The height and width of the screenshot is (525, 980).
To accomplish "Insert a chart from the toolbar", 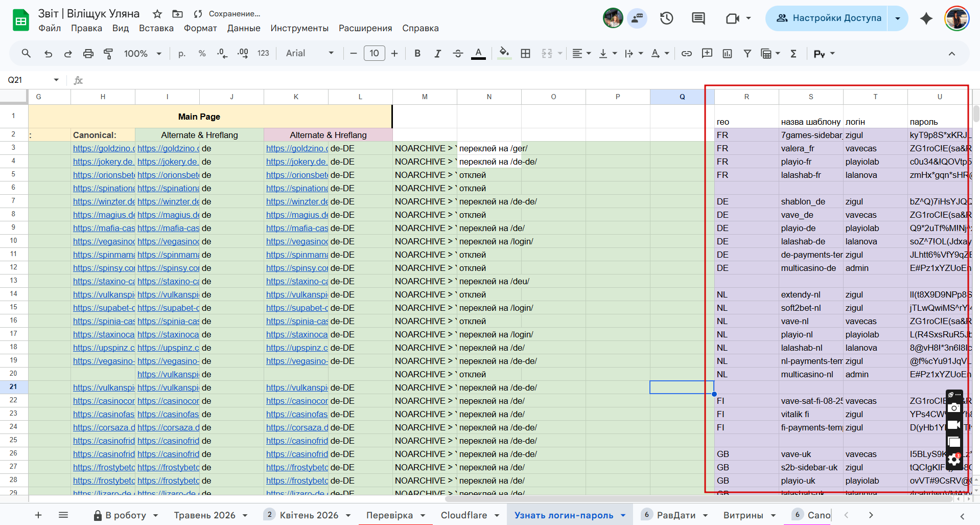I will tap(727, 54).
